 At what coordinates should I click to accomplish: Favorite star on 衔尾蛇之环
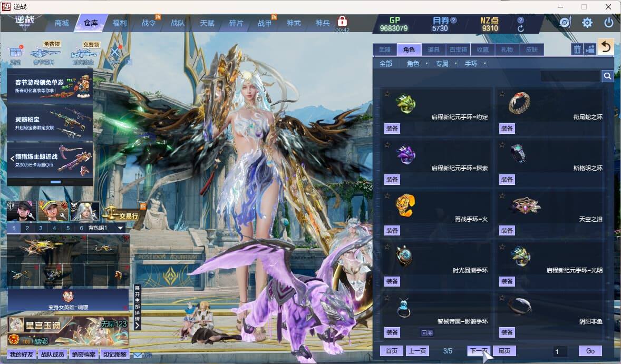click(502, 93)
